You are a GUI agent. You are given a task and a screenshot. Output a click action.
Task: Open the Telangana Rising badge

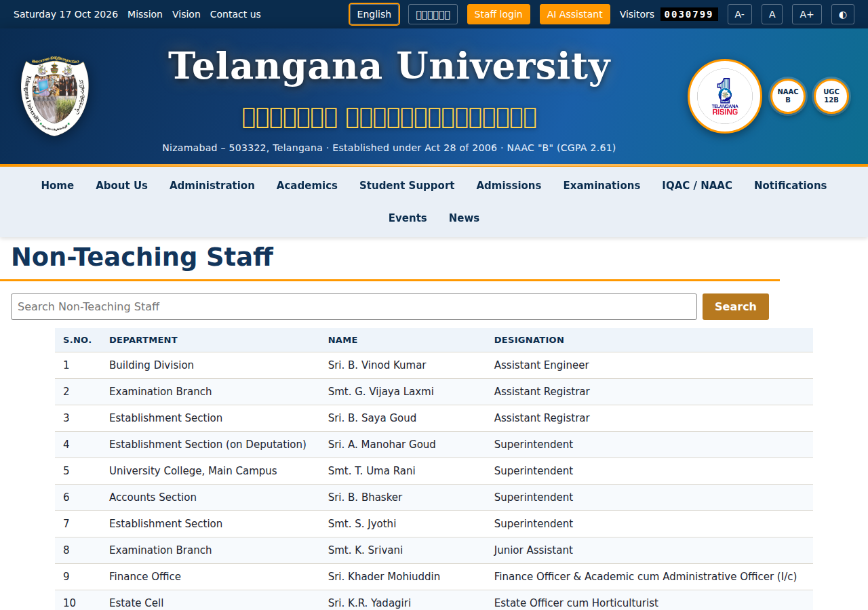click(x=725, y=96)
